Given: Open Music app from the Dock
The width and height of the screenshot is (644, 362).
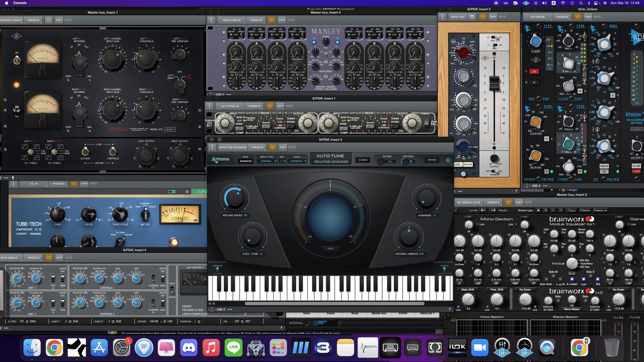Looking at the screenshot, I should [211, 348].
